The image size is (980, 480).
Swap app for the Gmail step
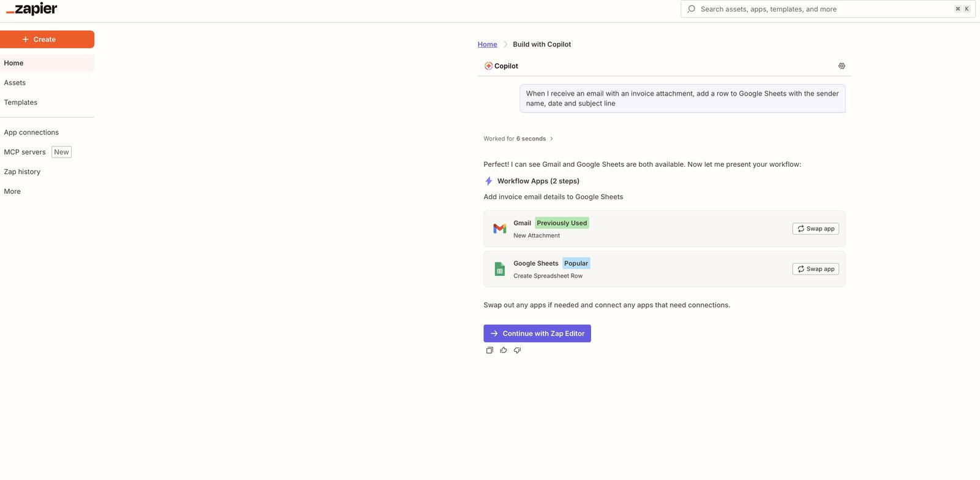pos(815,229)
